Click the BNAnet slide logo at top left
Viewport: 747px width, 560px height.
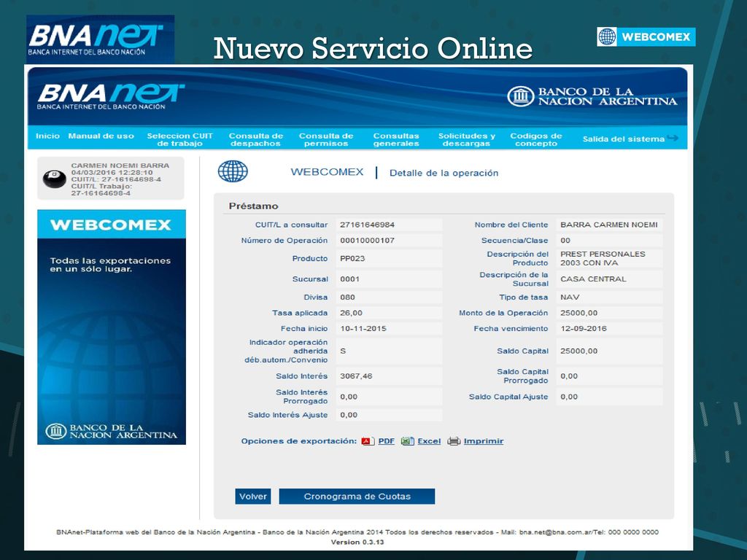click(101, 39)
